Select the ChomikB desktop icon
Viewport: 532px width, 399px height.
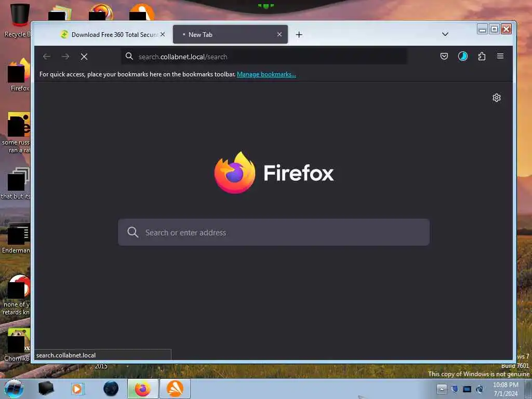pyautogui.click(x=18, y=344)
